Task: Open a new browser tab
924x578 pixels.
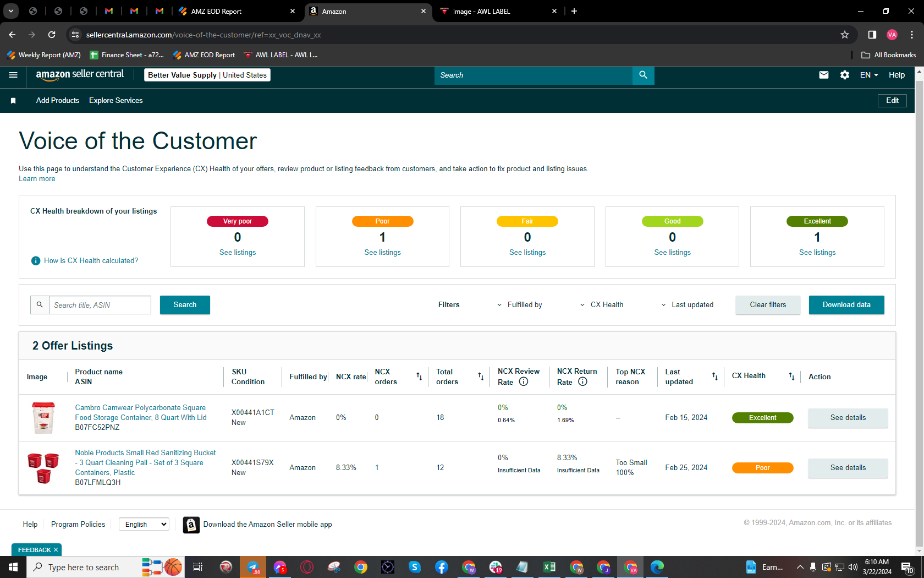Action: pos(574,11)
